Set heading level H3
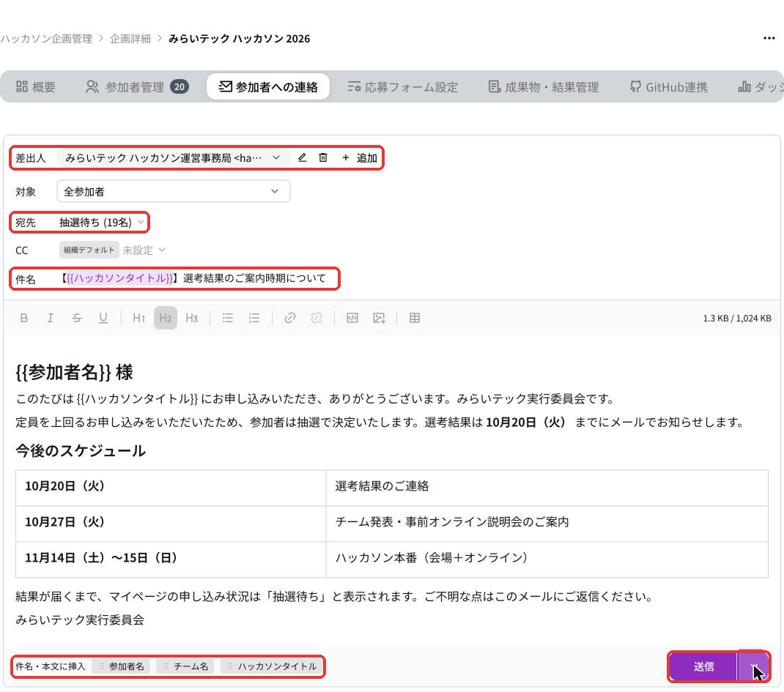Screen dimensions: 784x692 (x=192, y=319)
